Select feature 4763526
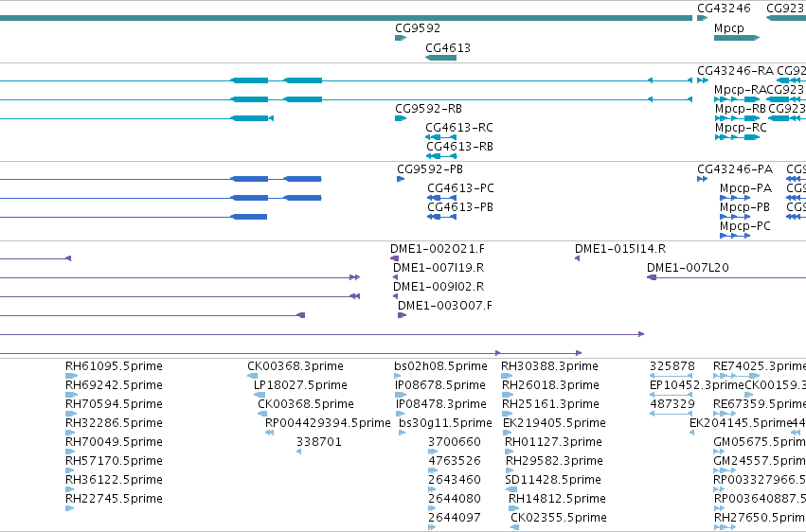 [455, 461]
